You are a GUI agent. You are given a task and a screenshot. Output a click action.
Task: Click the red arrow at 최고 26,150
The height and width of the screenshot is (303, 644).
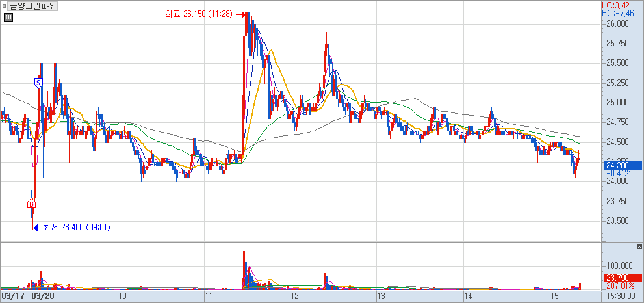point(240,14)
